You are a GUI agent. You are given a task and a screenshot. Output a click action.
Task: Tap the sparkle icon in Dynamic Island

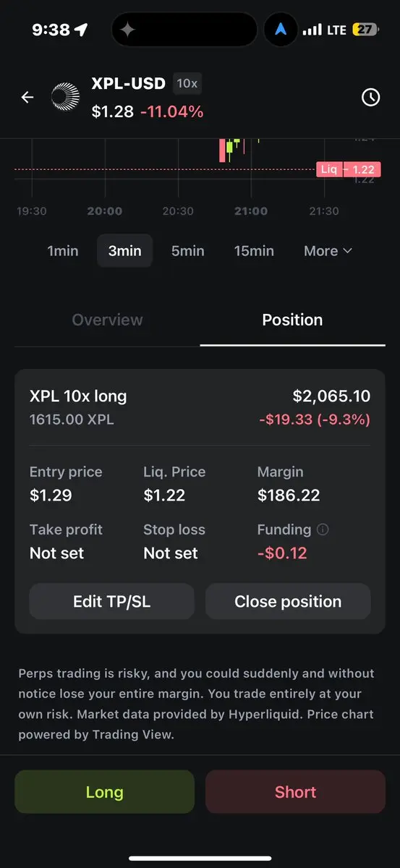click(x=127, y=30)
